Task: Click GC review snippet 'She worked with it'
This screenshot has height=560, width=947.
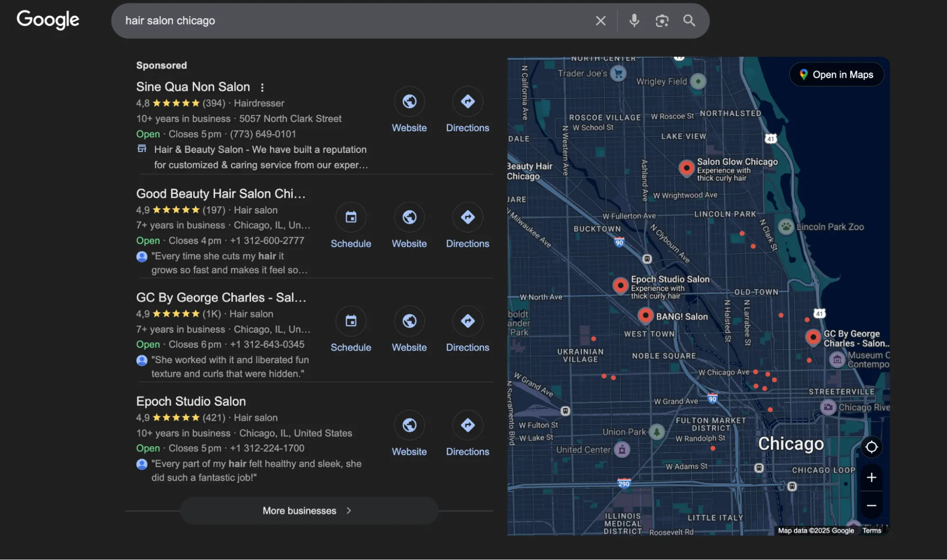Action: 230,367
